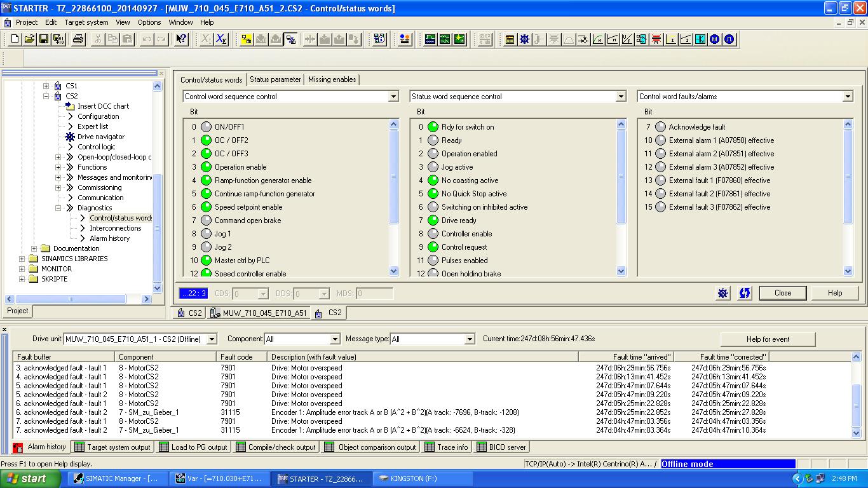Click the Close button in diagnostics panel
The height and width of the screenshot is (488, 868).
coord(783,293)
